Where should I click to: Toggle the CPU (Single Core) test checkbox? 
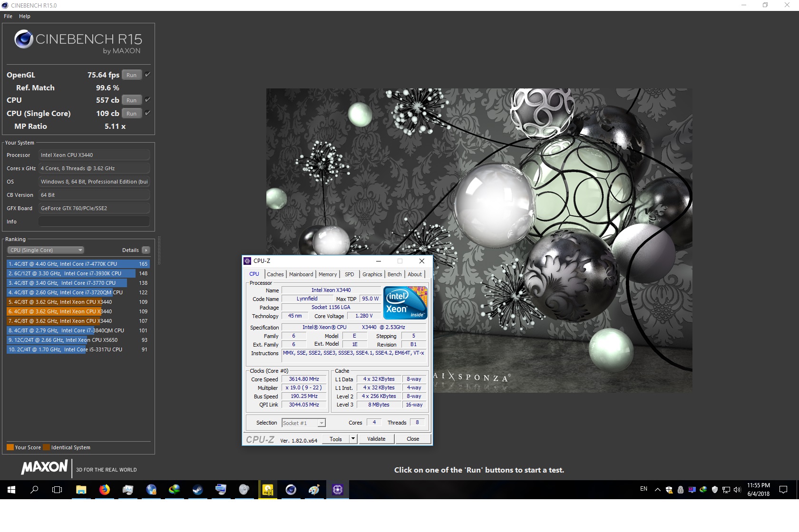click(148, 113)
